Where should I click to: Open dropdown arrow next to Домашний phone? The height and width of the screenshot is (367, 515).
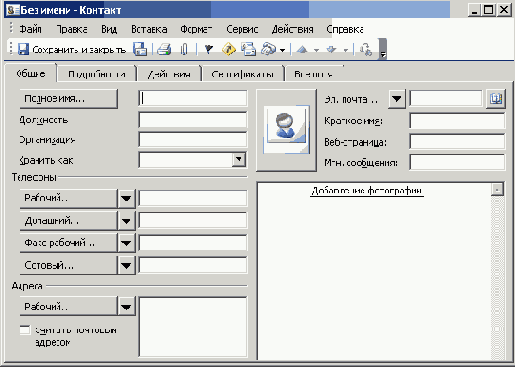pyautogui.click(x=126, y=221)
